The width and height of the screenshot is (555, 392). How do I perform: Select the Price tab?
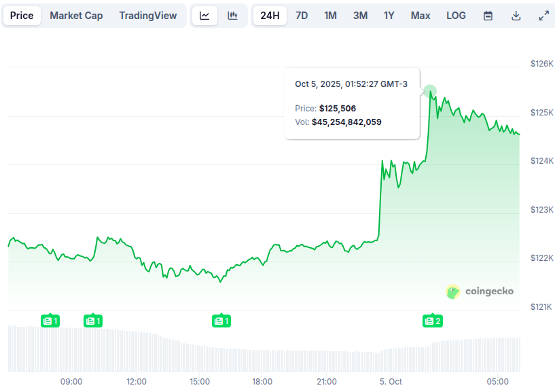point(22,16)
